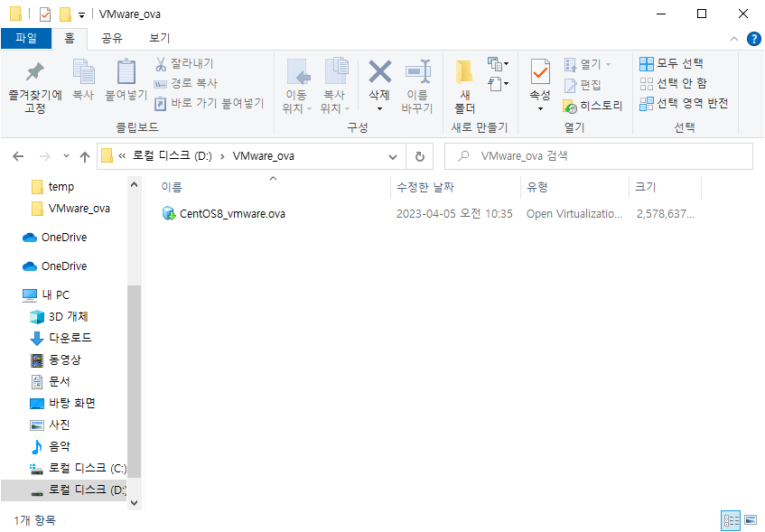Image resolution: width=765 pixels, height=532 pixels.
Task: Switch to details view layout icon
Action: (731, 521)
